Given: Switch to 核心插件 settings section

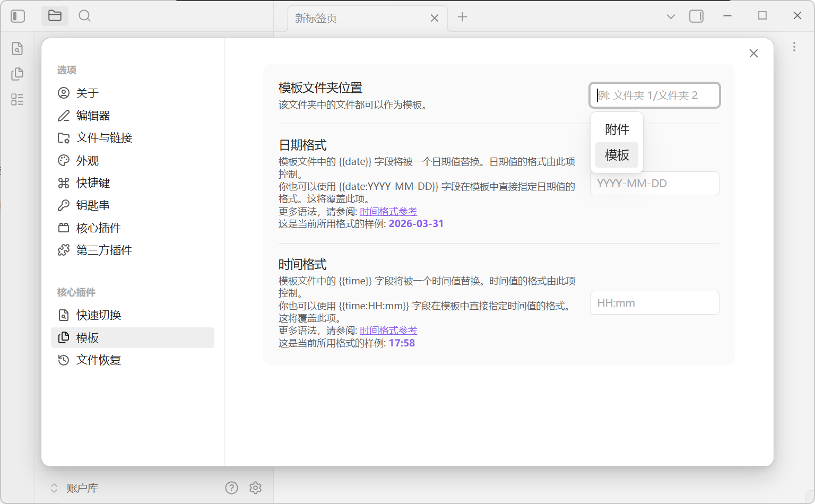Looking at the screenshot, I should tap(98, 228).
